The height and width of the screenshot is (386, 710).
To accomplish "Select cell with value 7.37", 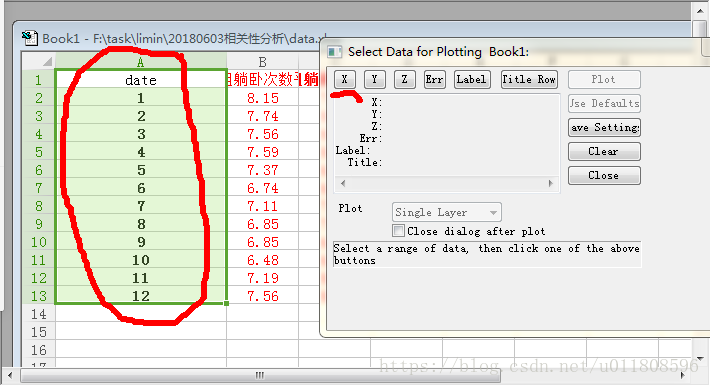I will click(262, 170).
